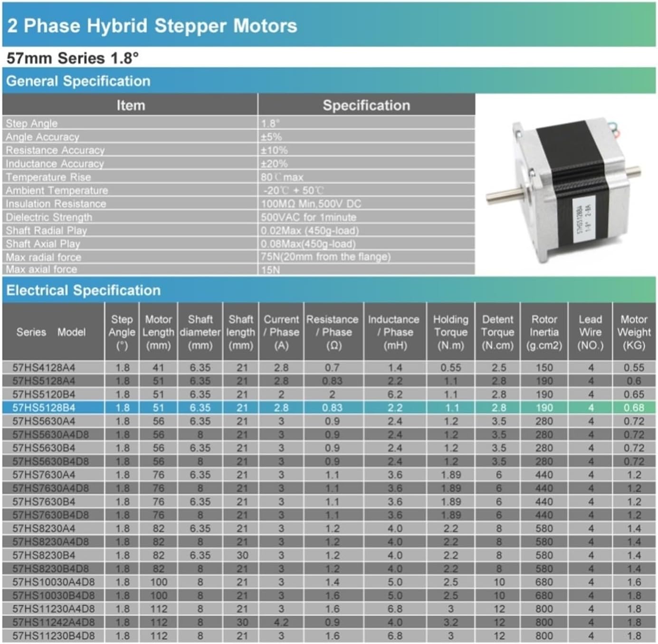The height and width of the screenshot is (644, 658).
Task: Select the 'Motor Weight (KG)' column header
Action: click(634, 332)
